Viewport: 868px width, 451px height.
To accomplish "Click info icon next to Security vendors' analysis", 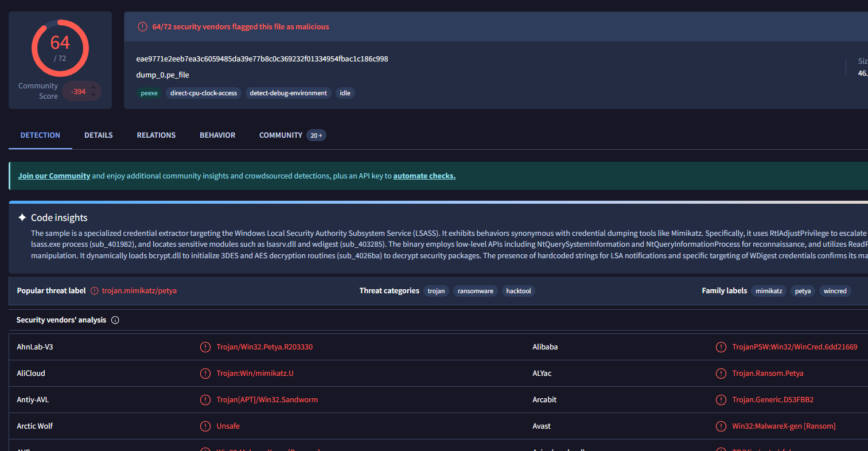I will tap(115, 320).
